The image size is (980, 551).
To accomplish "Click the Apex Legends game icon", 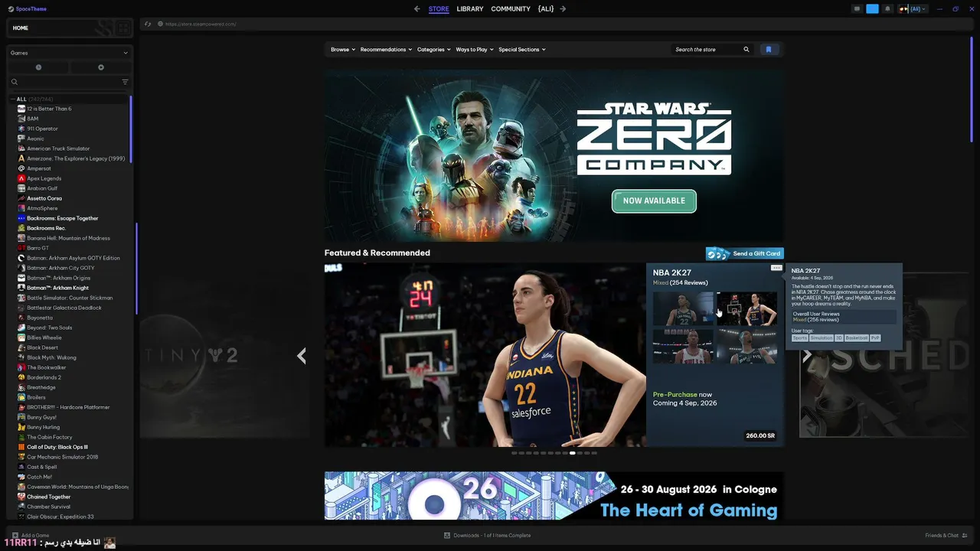I will point(21,178).
